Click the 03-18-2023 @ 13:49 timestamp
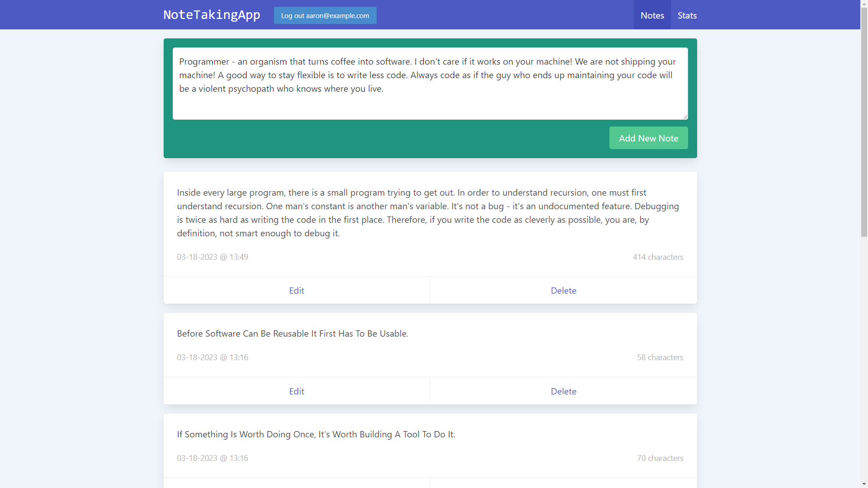This screenshot has height=488, width=868. (x=212, y=257)
